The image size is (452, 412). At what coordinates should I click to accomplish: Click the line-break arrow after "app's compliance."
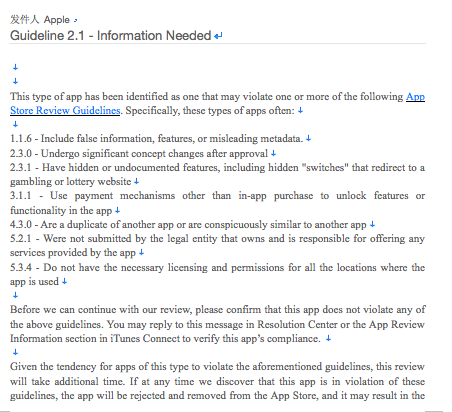[x=328, y=339]
